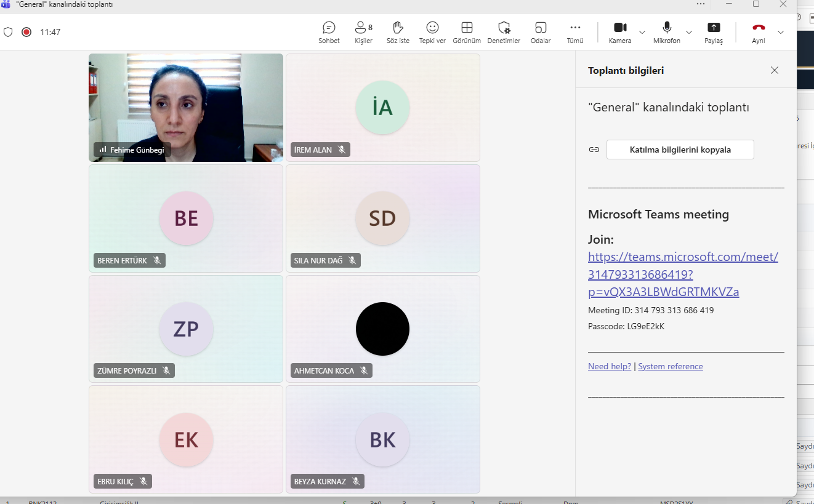The height and width of the screenshot is (504, 814).
Task: Open the Sohbet chat panel
Action: (x=329, y=33)
